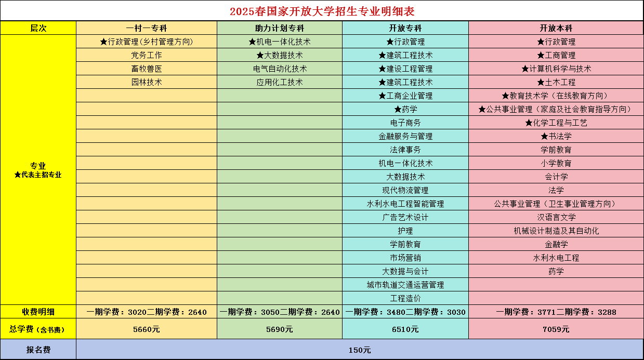Click the ★计算机科学与技术 cell
This screenshot has width=644, height=360.
pos(556,69)
